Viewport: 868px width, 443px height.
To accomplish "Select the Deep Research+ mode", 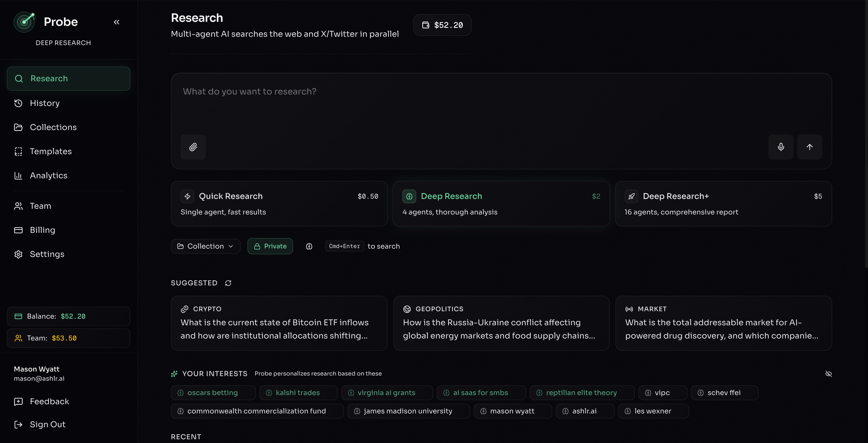I will point(723,204).
